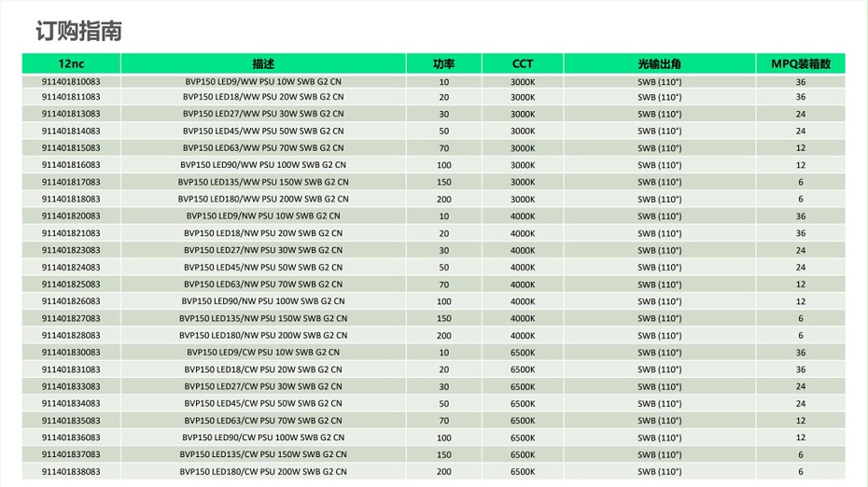Select the MPQ装箱数 column header
The image size is (868, 487).
[801, 63]
